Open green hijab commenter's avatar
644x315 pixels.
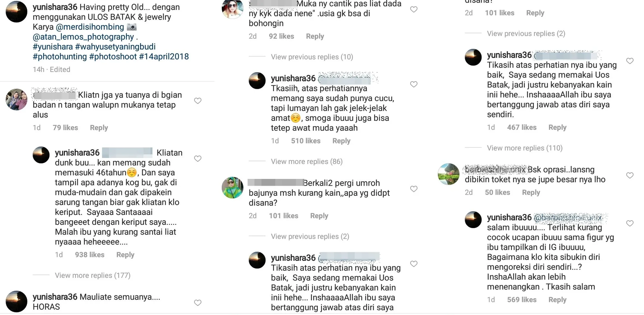(x=232, y=188)
